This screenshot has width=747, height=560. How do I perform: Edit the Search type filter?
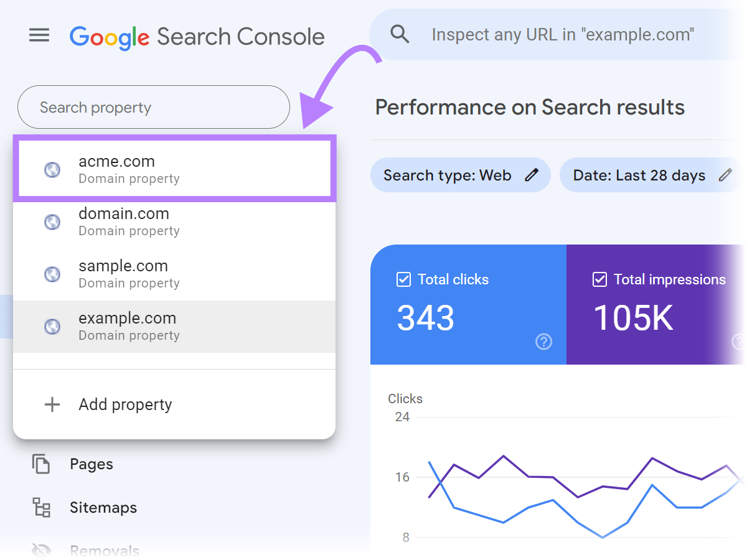pos(530,175)
